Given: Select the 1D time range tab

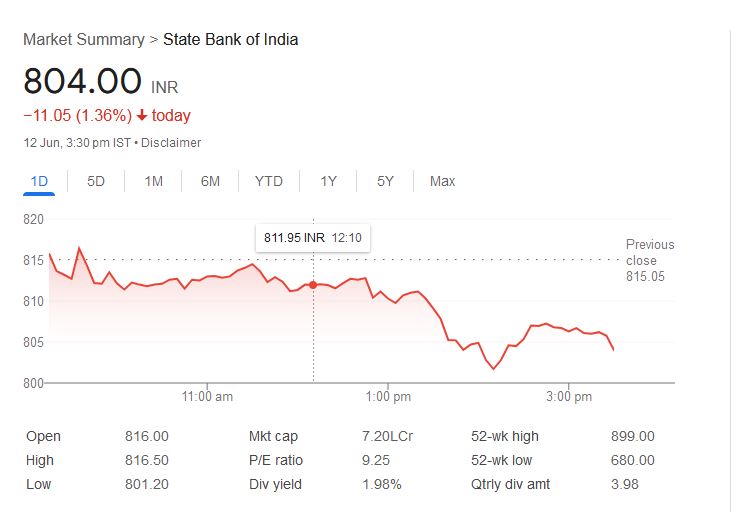Looking at the screenshot, I should pyautogui.click(x=39, y=181).
